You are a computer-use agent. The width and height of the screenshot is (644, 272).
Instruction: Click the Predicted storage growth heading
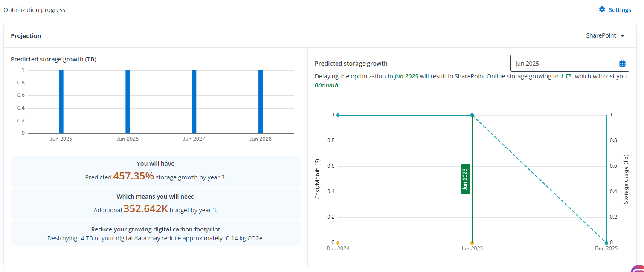[x=351, y=63]
